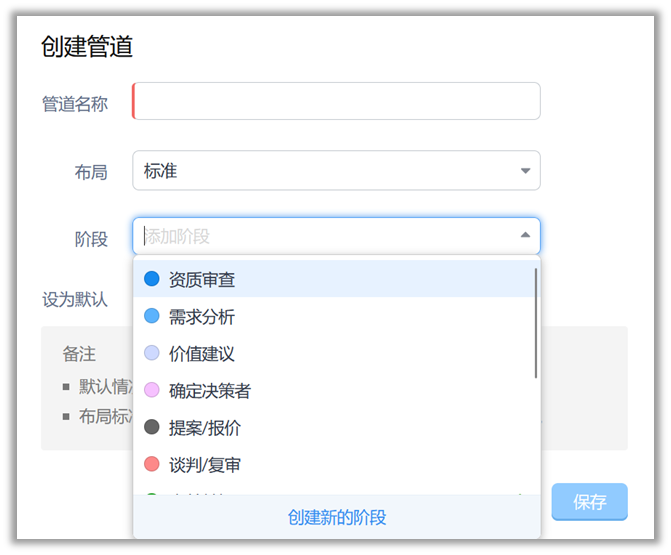Screen dimensions: 671x555
Task: Focus the 管道名称 text field
Action: (337, 102)
